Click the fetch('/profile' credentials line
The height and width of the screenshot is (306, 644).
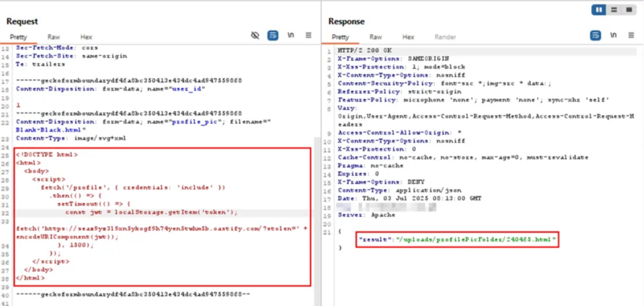pyautogui.click(x=133, y=187)
